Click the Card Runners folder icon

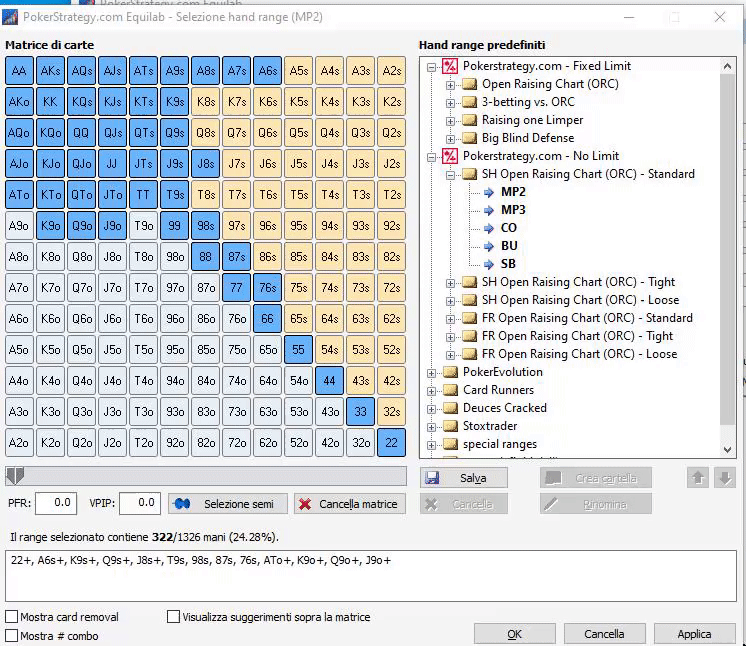450,390
